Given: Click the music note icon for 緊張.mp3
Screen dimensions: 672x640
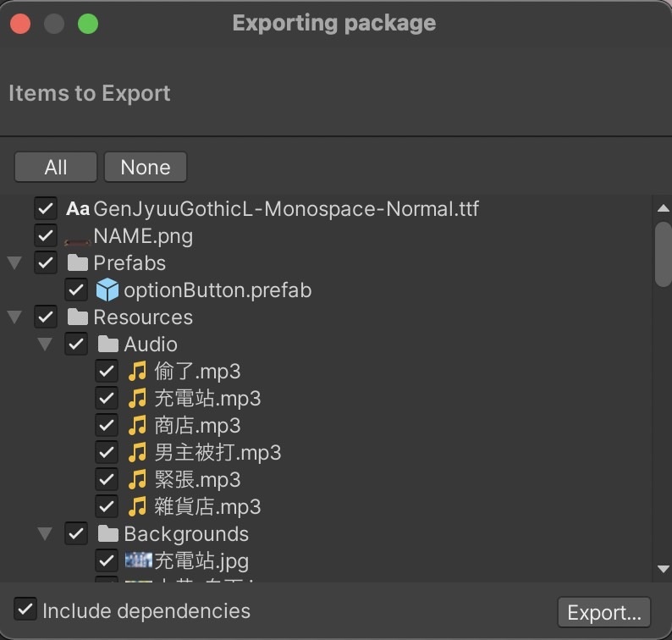Looking at the screenshot, I should [x=138, y=479].
